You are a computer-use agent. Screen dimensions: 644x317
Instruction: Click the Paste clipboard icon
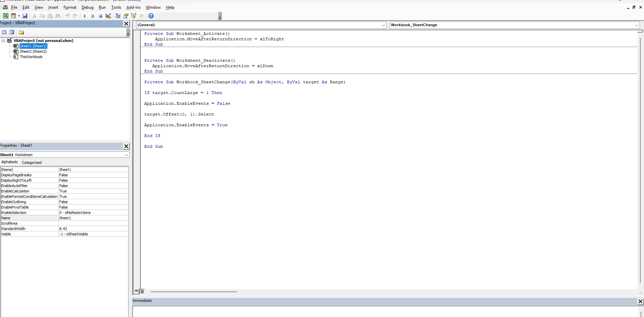coord(50,16)
